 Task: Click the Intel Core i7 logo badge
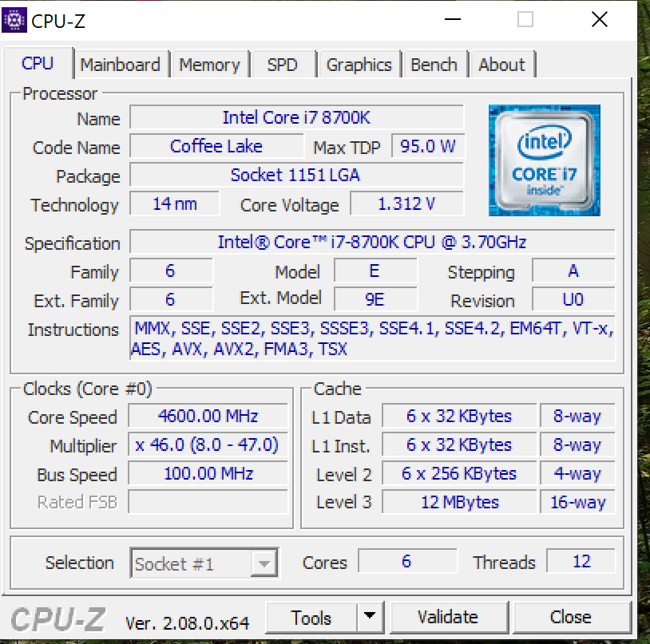click(x=545, y=160)
